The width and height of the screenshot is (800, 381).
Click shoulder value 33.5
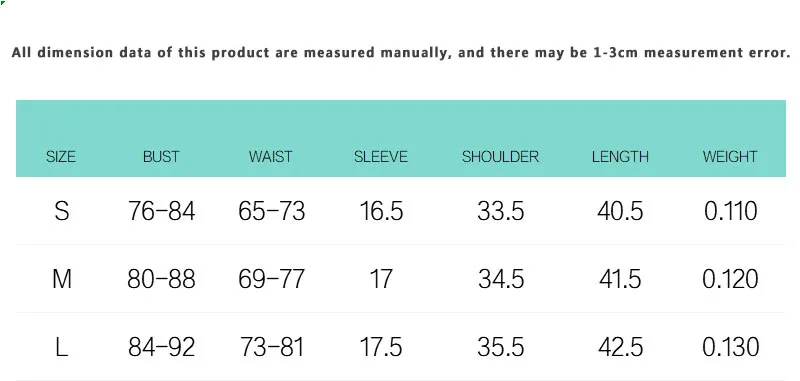[x=501, y=211]
